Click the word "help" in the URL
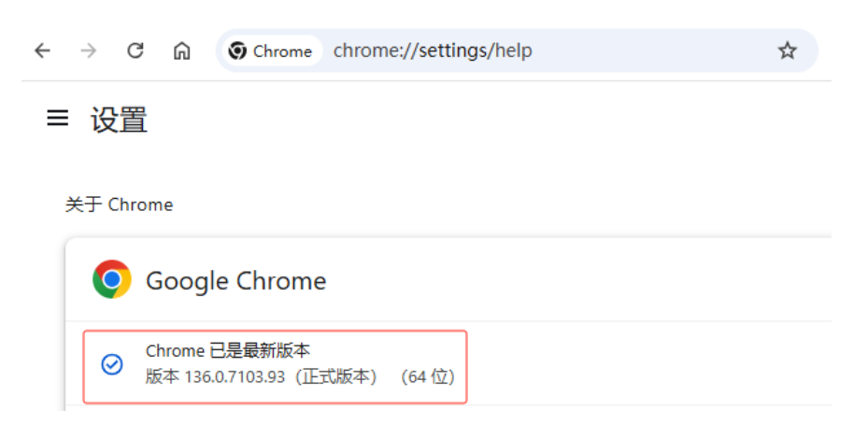The width and height of the screenshot is (868, 438). tap(514, 50)
